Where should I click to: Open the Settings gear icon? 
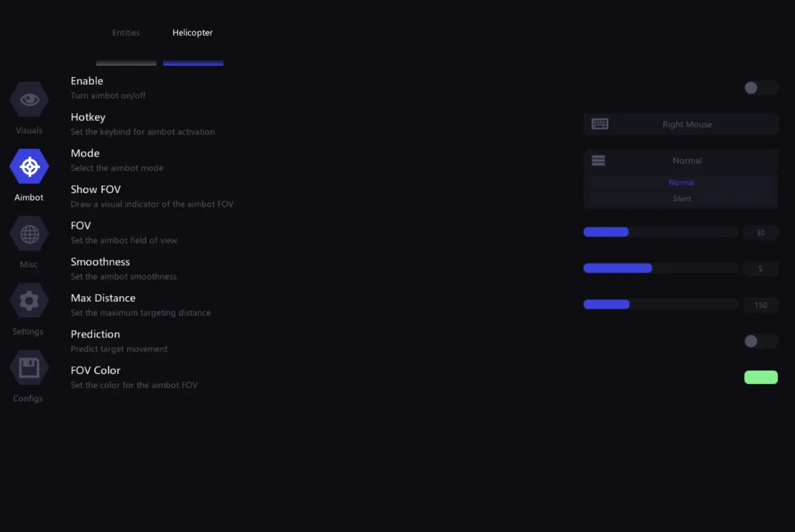pyautogui.click(x=29, y=301)
